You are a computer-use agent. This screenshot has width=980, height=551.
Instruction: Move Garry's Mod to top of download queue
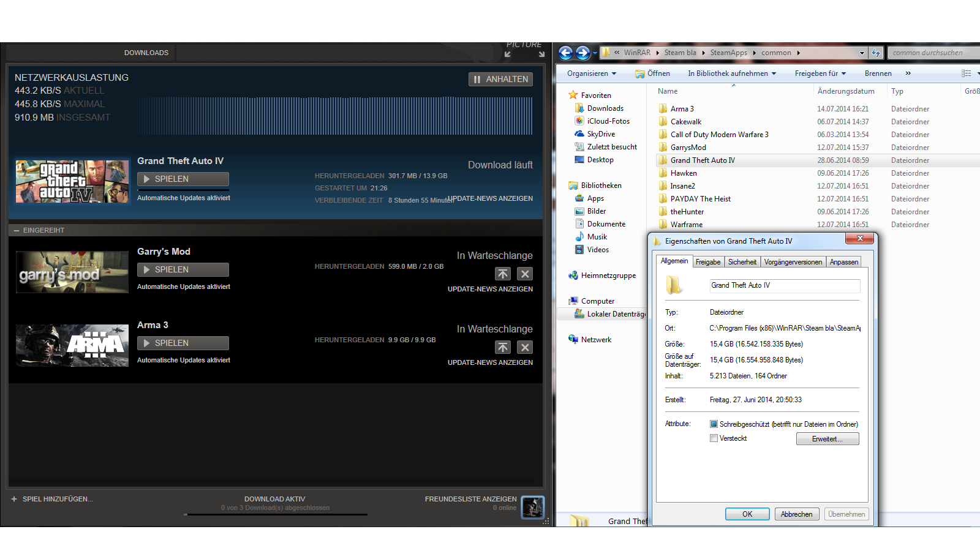tap(503, 274)
